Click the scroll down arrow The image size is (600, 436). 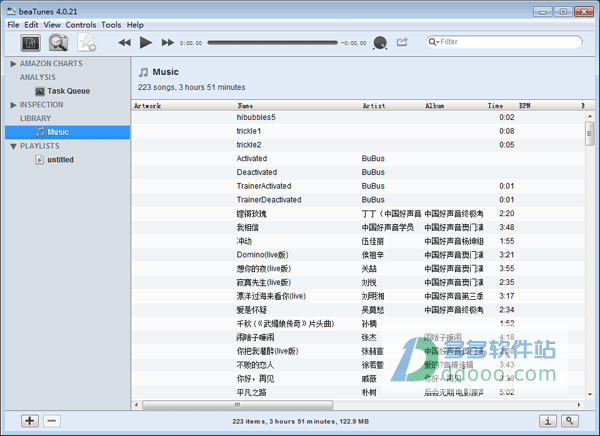(590, 394)
